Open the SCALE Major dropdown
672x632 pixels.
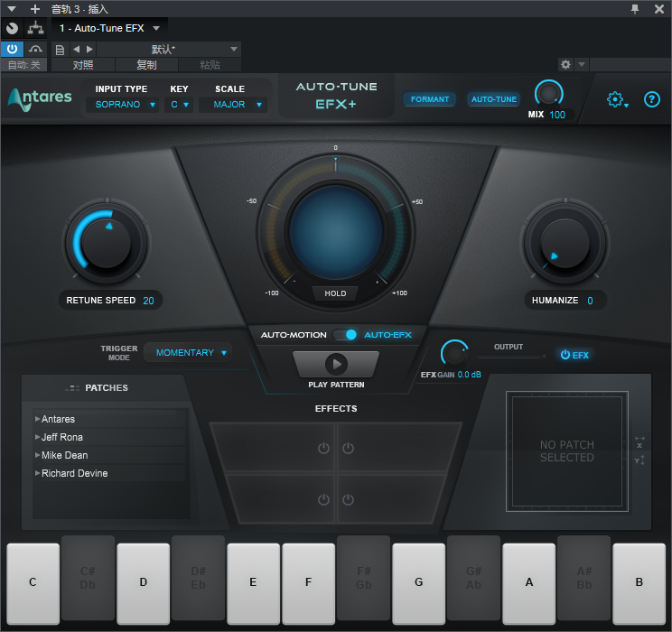(x=233, y=105)
